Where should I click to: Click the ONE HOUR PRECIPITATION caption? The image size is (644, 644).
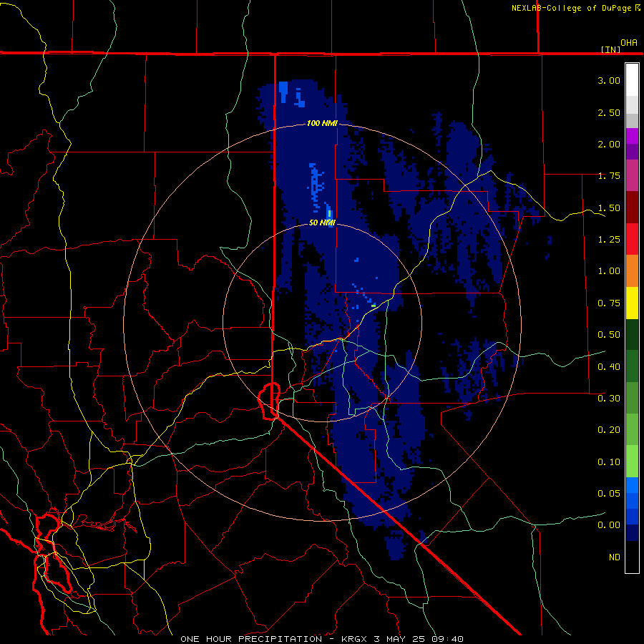(251, 639)
